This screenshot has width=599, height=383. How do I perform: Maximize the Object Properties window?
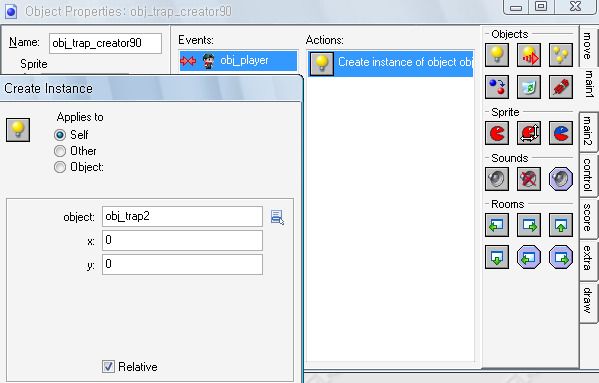pyautogui.click(x=541, y=6)
